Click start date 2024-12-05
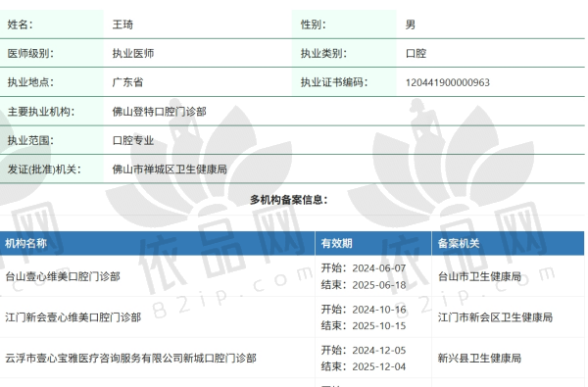Viewport: 588px width, 387px height. [378, 351]
